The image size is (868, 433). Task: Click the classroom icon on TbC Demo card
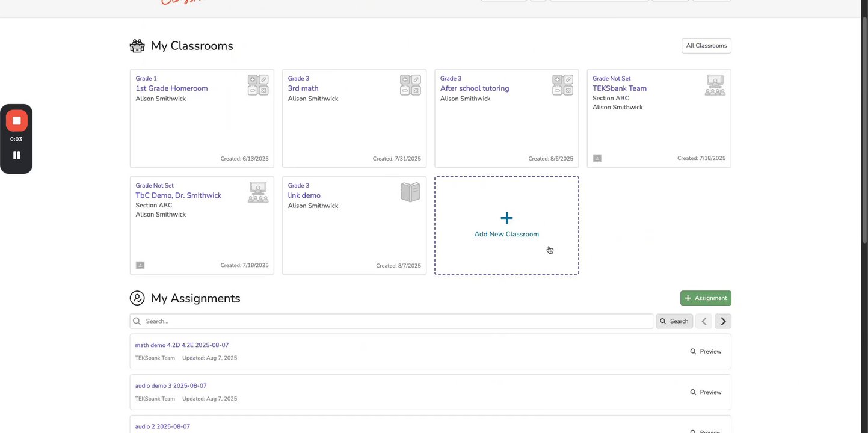coord(258,192)
